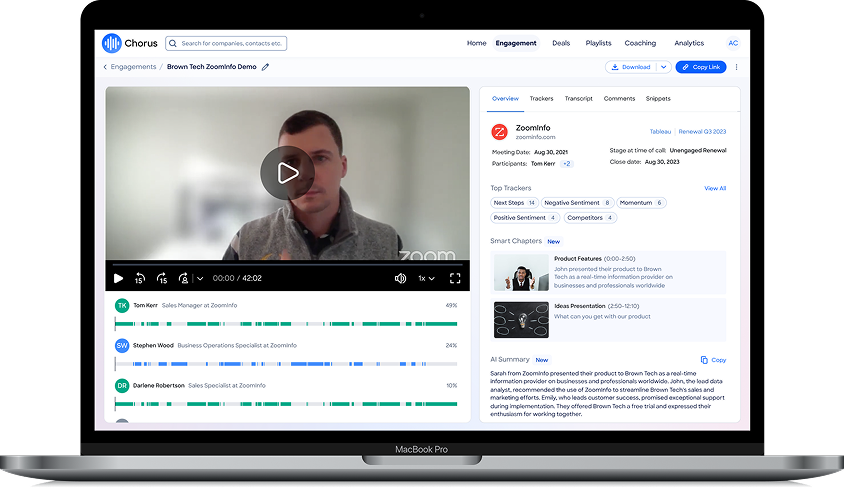The width and height of the screenshot is (844, 488).
Task: Expand the +2 participants badge
Action: coord(566,164)
